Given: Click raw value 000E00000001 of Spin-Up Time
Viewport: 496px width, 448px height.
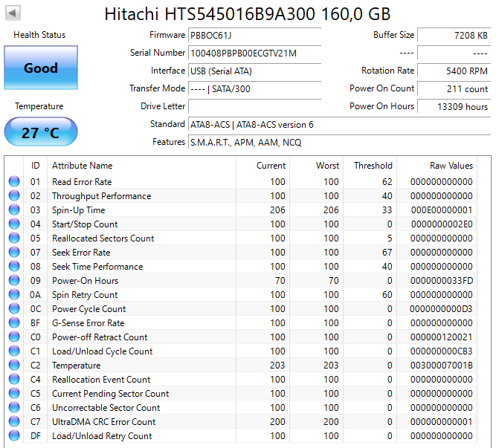Looking at the screenshot, I should (x=442, y=210).
